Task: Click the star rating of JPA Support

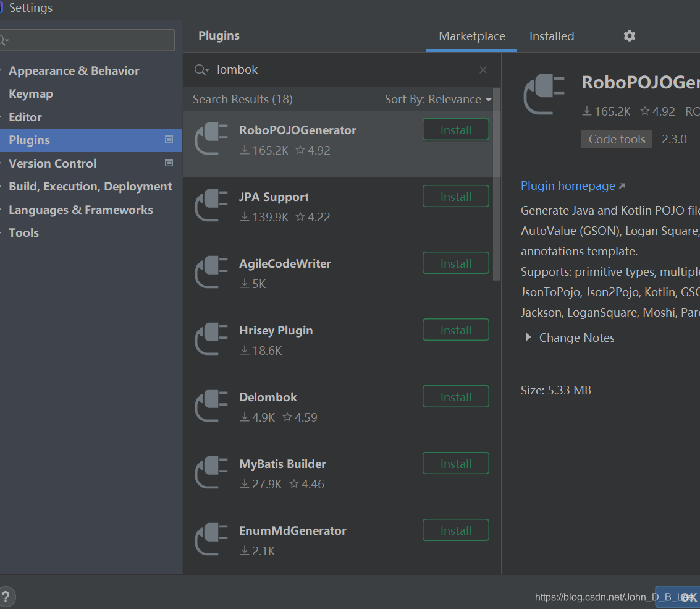Action: [x=300, y=216]
